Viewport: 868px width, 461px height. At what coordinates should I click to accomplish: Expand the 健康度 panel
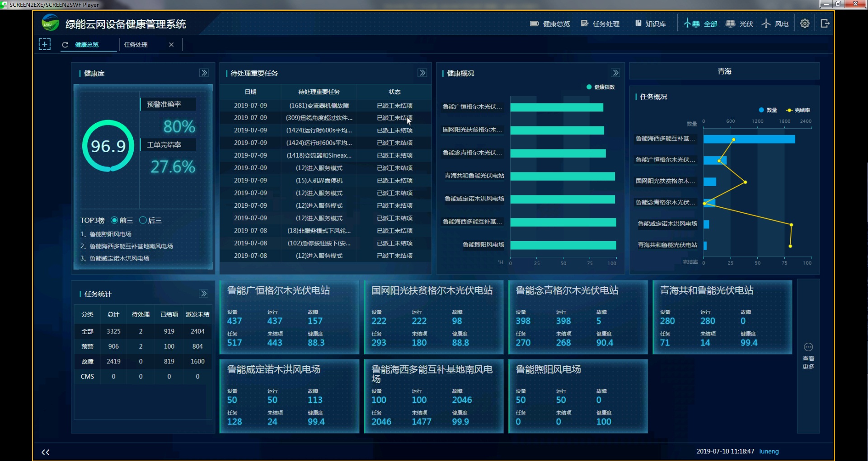[x=204, y=73]
